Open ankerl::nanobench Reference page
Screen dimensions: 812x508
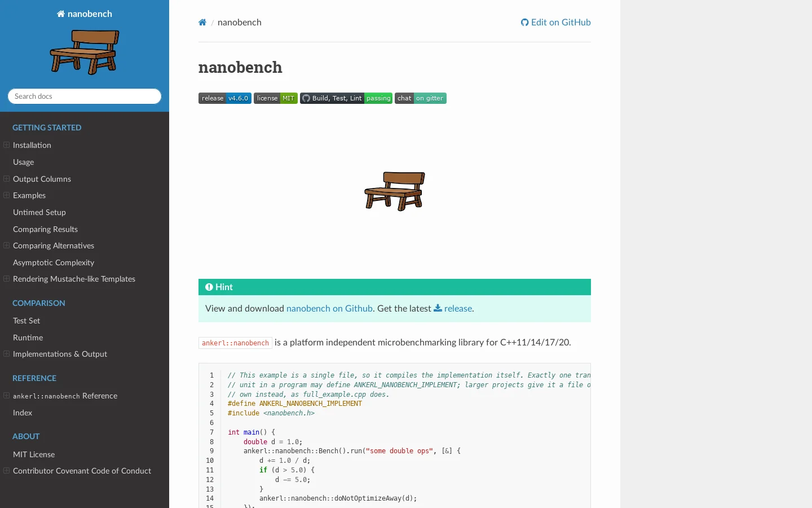[65, 396]
